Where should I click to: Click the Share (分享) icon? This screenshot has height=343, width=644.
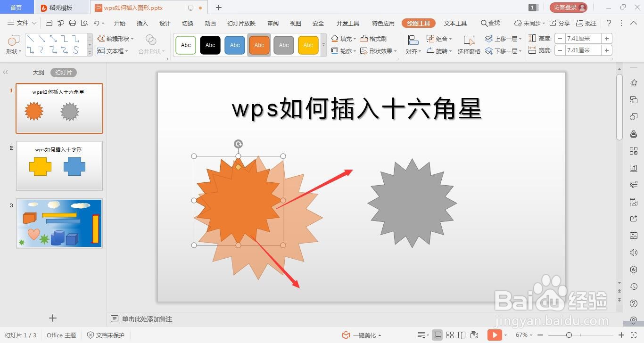tap(560, 23)
